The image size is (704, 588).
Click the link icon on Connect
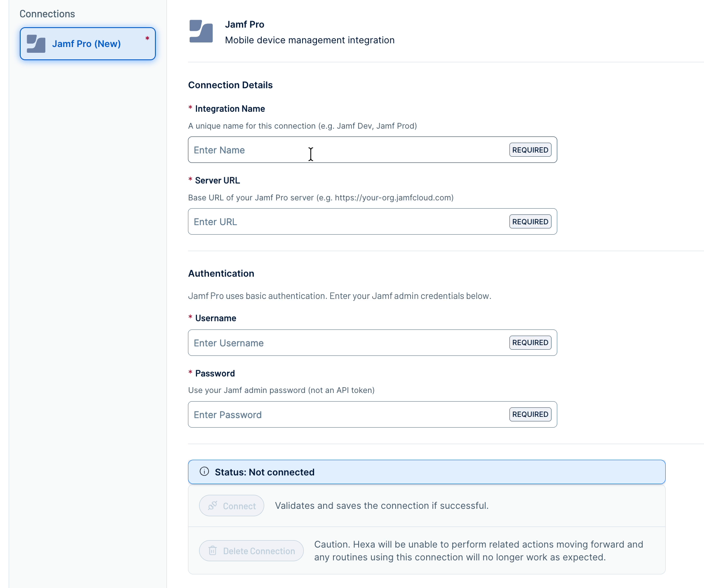pyautogui.click(x=213, y=506)
